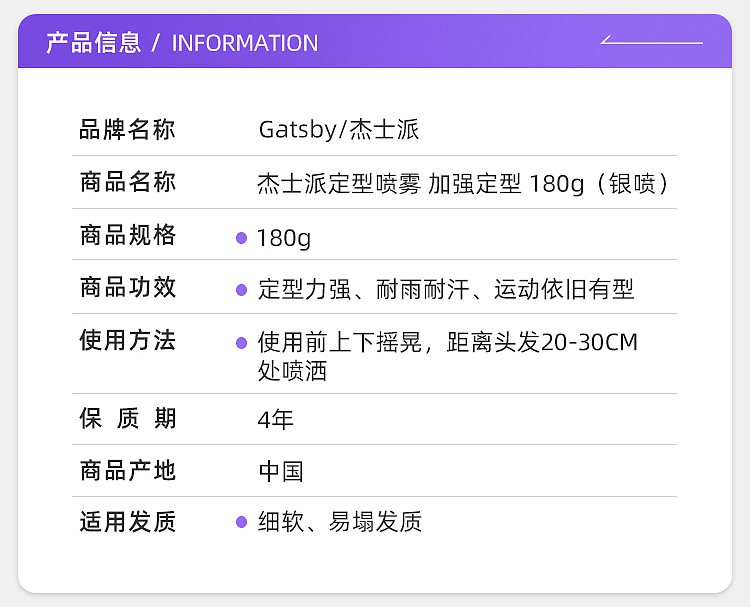Click the purple bullet beside 使用前上下摇晃
Screen dimensions: 750x607
click(242, 342)
